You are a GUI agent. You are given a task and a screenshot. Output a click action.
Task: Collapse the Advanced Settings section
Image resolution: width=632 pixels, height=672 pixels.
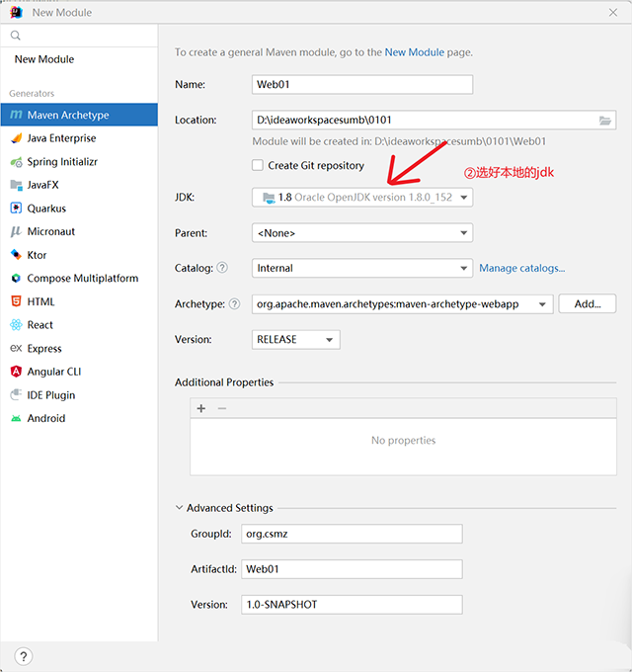[x=179, y=508]
